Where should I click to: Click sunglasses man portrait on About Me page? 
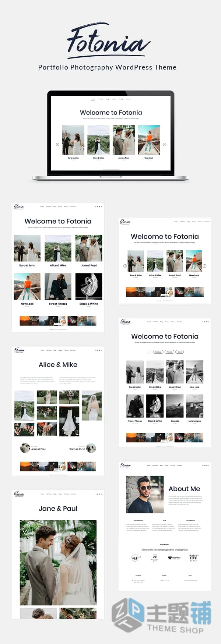tap(145, 494)
